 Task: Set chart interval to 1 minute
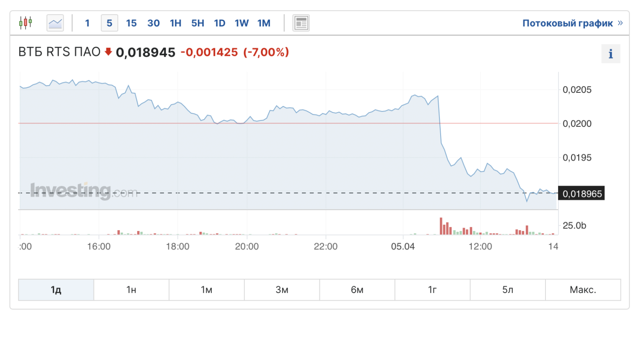[87, 23]
